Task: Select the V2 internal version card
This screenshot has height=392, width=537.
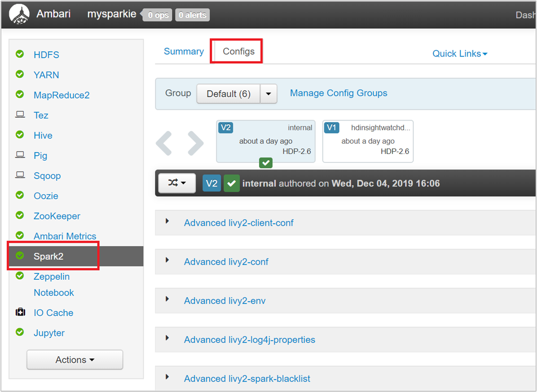Action: [x=265, y=141]
